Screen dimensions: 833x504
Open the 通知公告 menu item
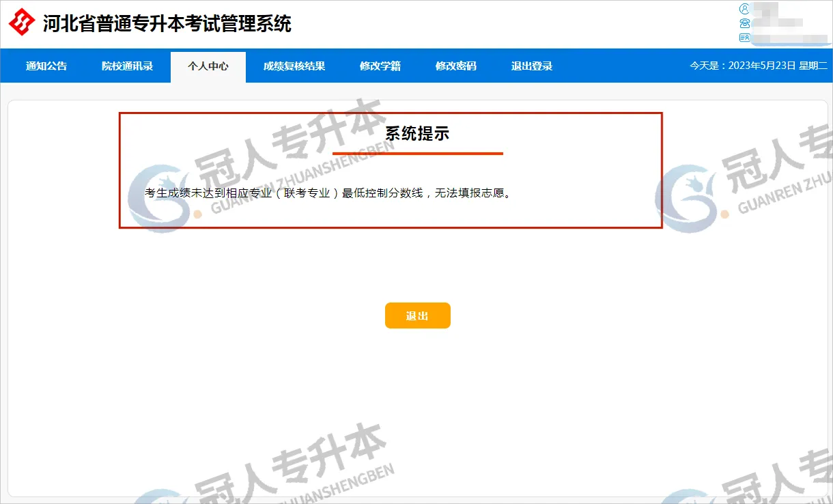pos(46,66)
